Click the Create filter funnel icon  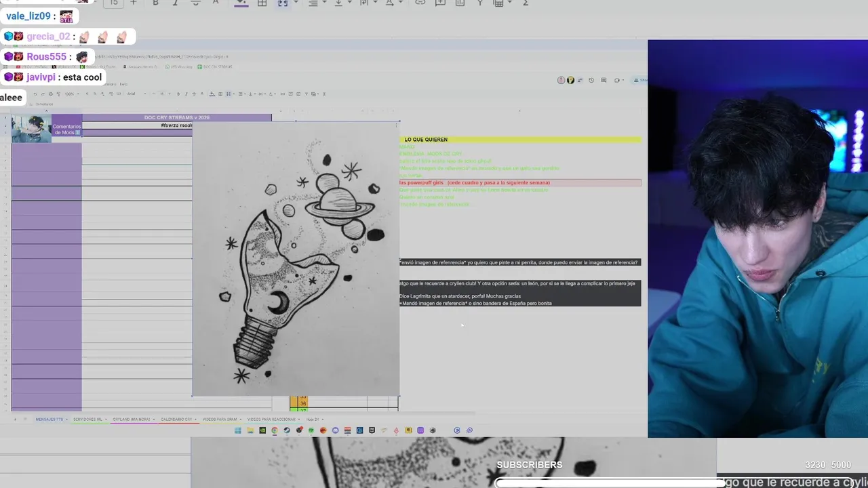480,3
